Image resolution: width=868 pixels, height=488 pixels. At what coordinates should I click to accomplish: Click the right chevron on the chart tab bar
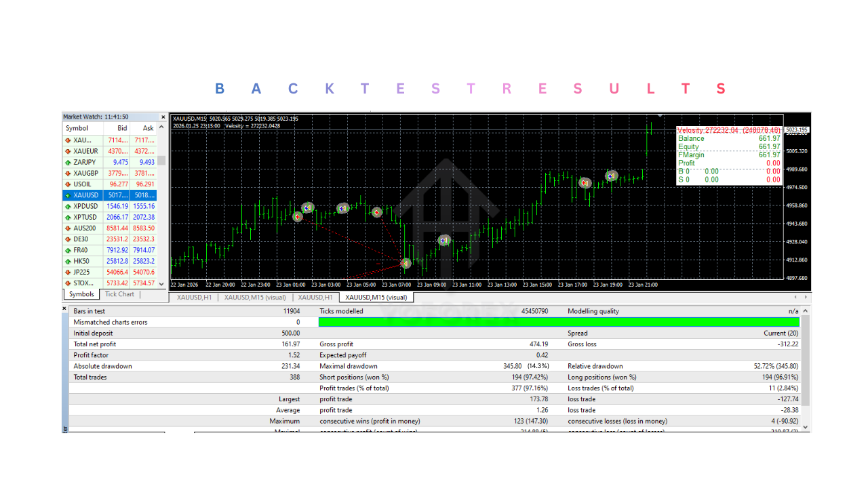click(805, 297)
